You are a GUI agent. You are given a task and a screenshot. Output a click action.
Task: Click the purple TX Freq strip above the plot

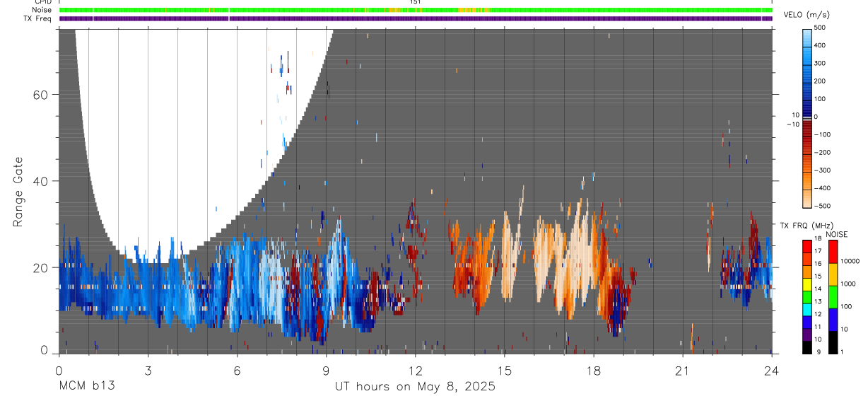click(x=416, y=18)
